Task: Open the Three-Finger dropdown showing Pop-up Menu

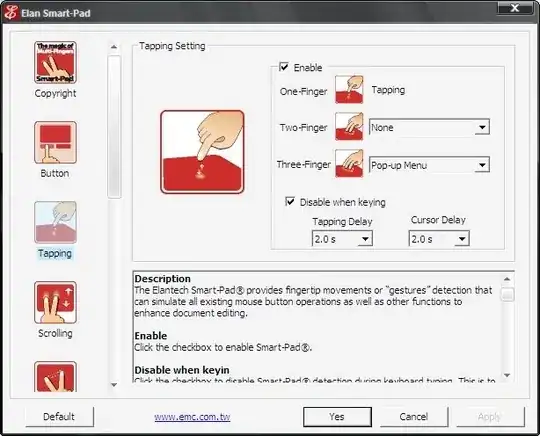Action: [x=429, y=165]
